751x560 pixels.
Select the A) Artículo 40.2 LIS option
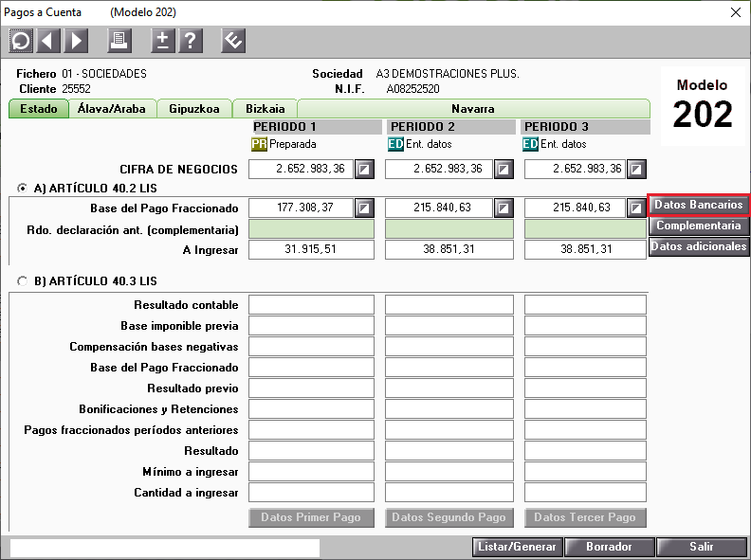23,188
